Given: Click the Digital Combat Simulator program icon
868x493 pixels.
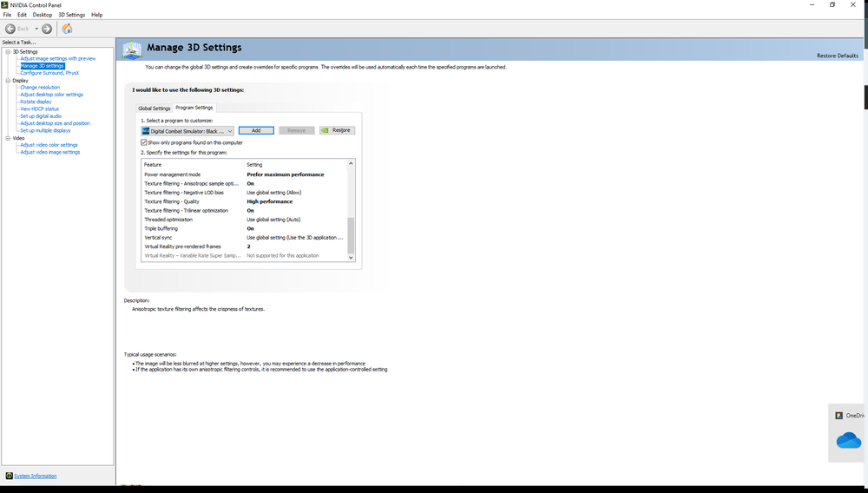Looking at the screenshot, I should (146, 131).
